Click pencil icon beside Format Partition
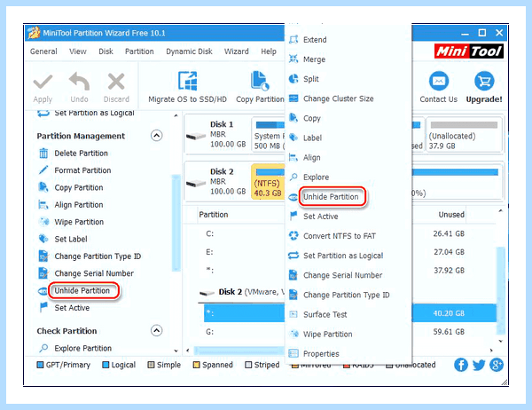Screen dimensions: 532x410 43,170
